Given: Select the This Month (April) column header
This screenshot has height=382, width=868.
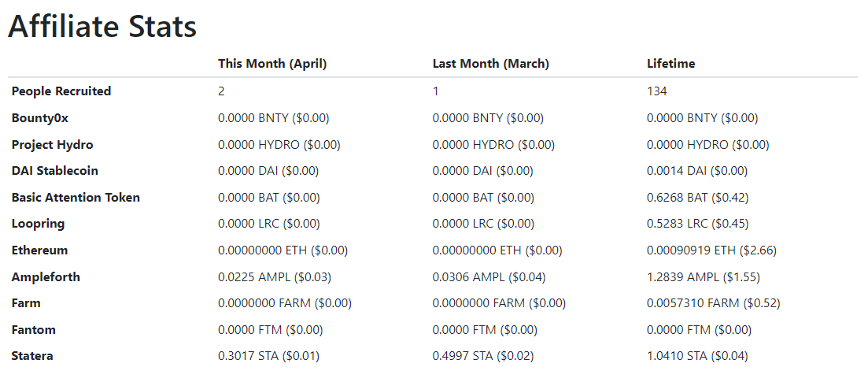Looking at the screenshot, I should 272,64.
